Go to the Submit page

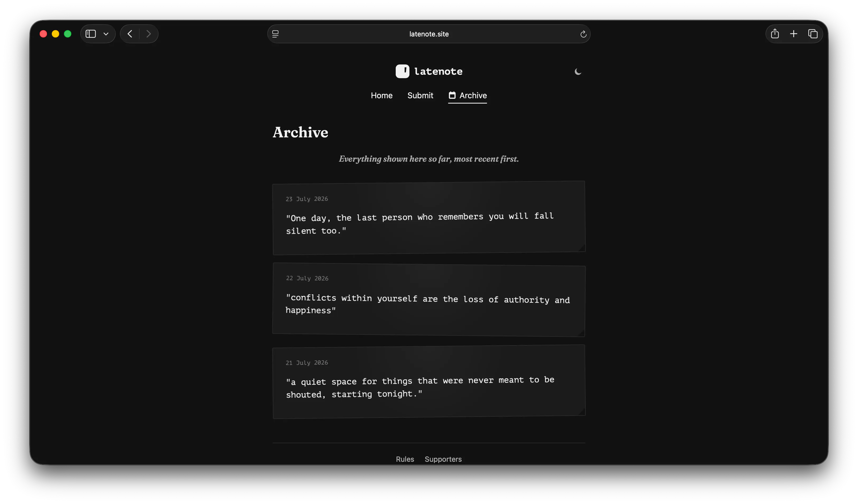[x=420, y=95]
